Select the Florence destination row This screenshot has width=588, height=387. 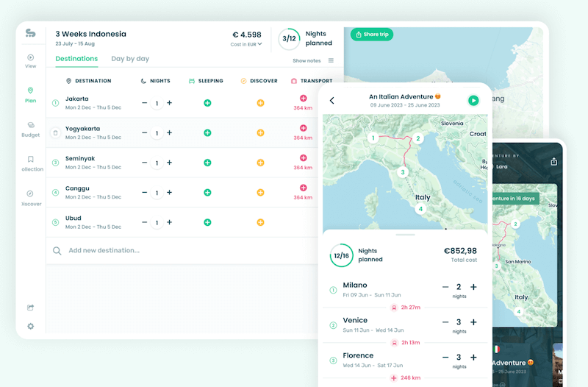click(x=405, y=360)
